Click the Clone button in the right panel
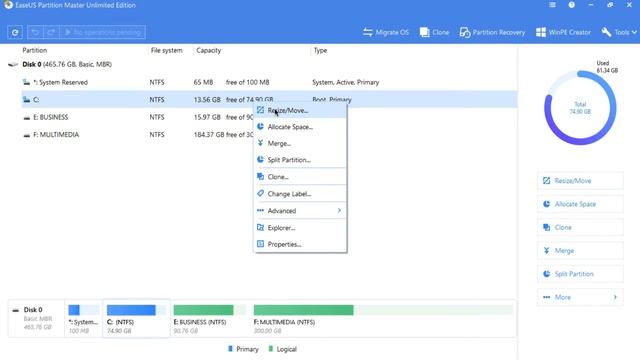The width and height of the screenshot is (640, 360). click(580, 227)
